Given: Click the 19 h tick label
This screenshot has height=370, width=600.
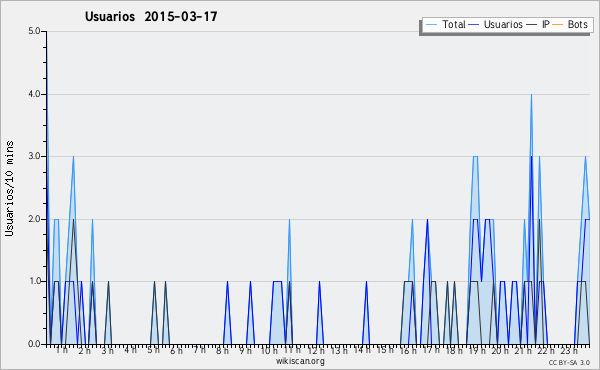Looking at the screenshot, I should coord(478,350).
